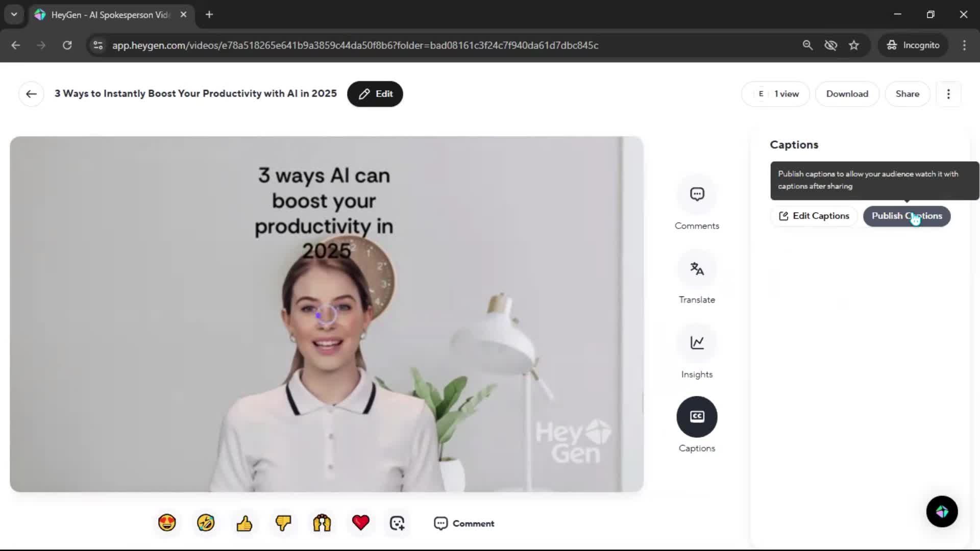This screenshot has width=980, height=551.
Task: Open Chrome's customize and control menu
Action: coord(964,45)
